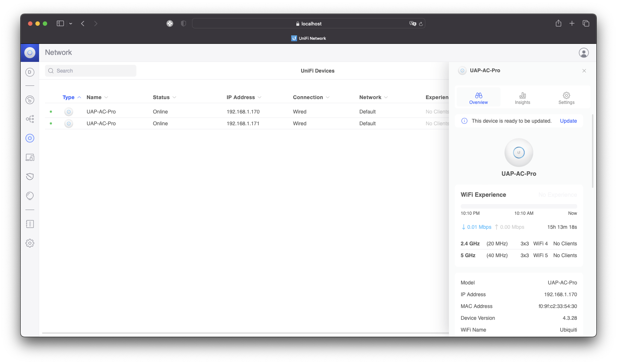
Task: Open the Dashboard icon in sidebar
Action: click(30, 72)
